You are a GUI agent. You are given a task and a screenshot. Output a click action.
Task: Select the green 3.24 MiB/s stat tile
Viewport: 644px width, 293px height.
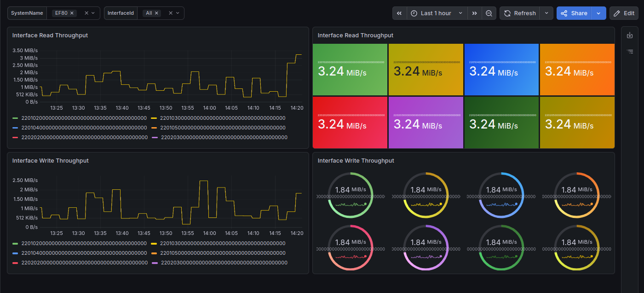click(350, 70)
